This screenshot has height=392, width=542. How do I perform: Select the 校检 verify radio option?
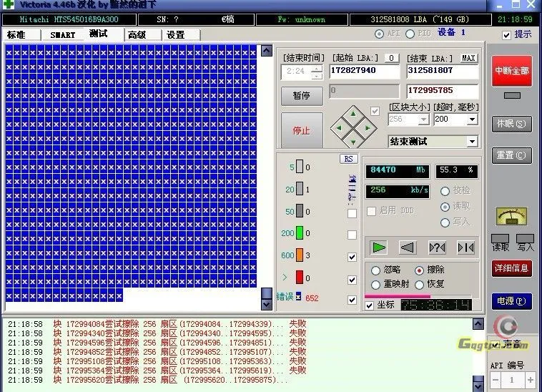[445, 191]
